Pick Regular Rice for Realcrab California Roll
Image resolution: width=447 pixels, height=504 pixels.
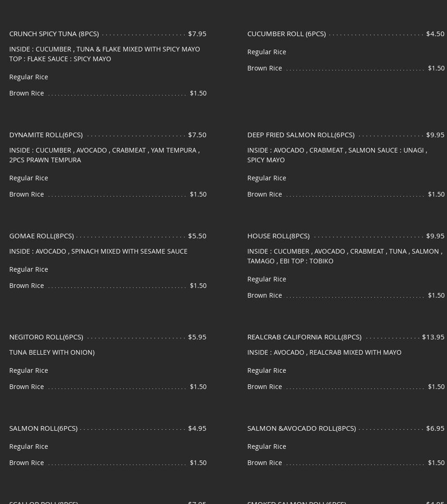[x=266, y=370]
